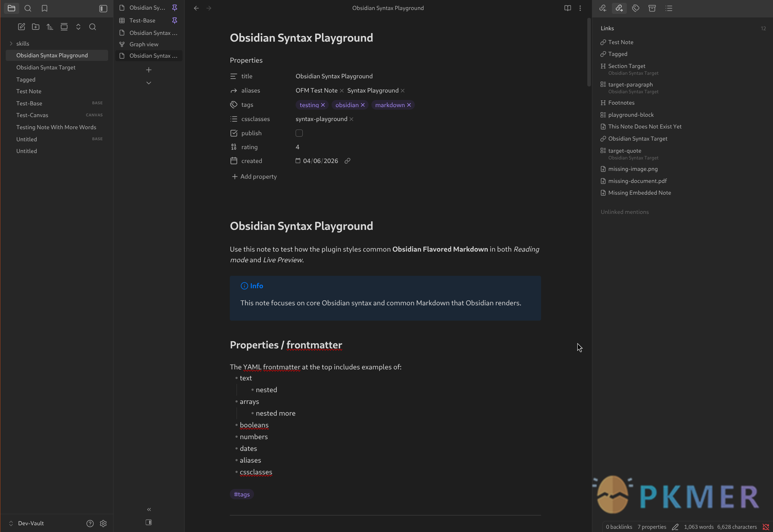Remove the Syntax Playground alias
This screenshot has height=532, width=773.
click(x=403, y=91)
